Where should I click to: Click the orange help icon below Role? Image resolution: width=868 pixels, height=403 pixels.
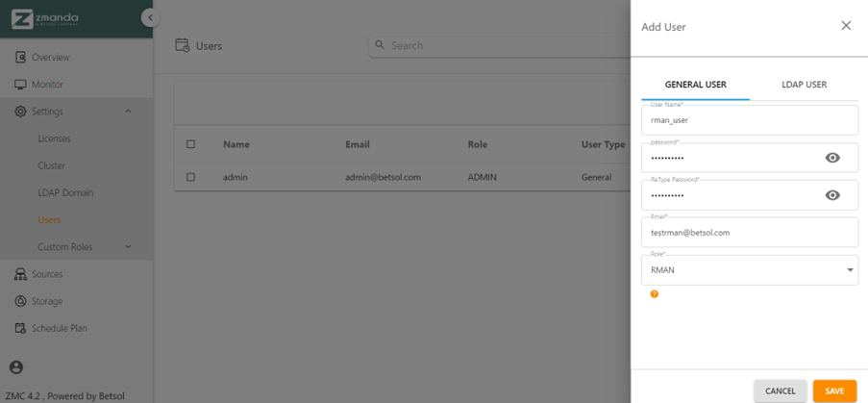coord(655,294)
